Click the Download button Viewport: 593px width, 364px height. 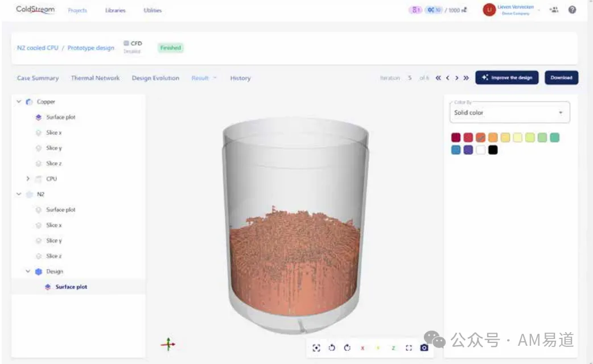[x=561, y=77]
